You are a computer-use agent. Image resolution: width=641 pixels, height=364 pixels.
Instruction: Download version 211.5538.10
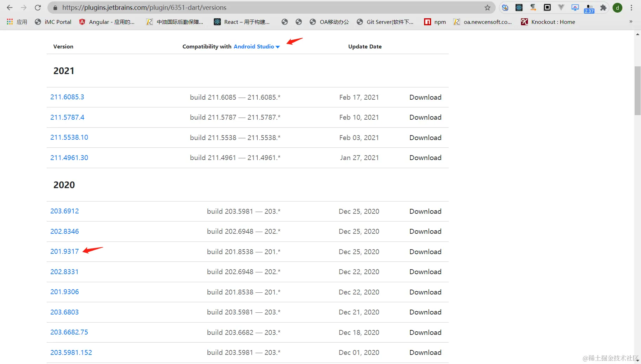(x=425, y=138)
